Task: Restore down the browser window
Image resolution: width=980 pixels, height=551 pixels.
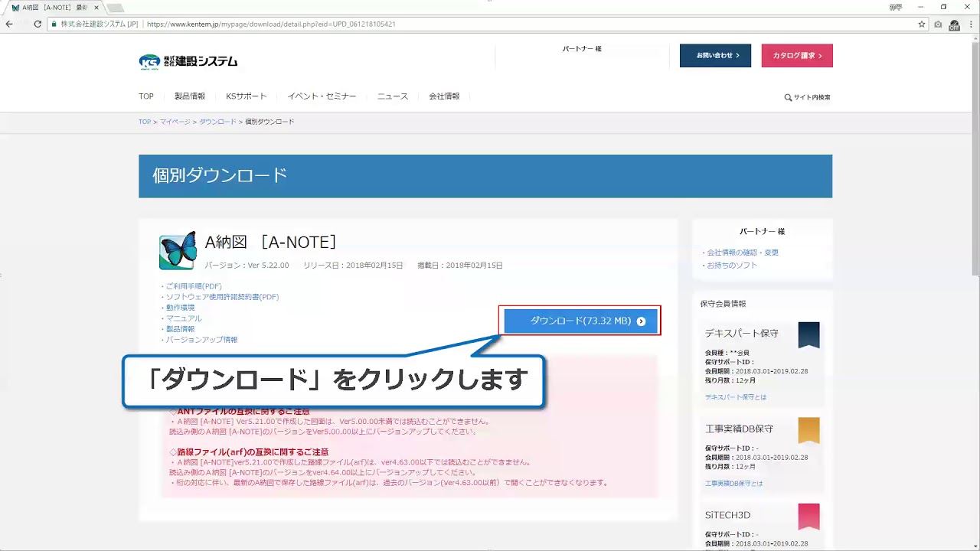Action: [943, 7]
